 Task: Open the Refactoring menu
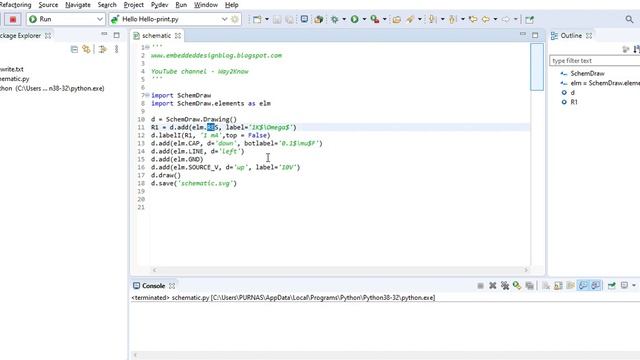[16, 5]
